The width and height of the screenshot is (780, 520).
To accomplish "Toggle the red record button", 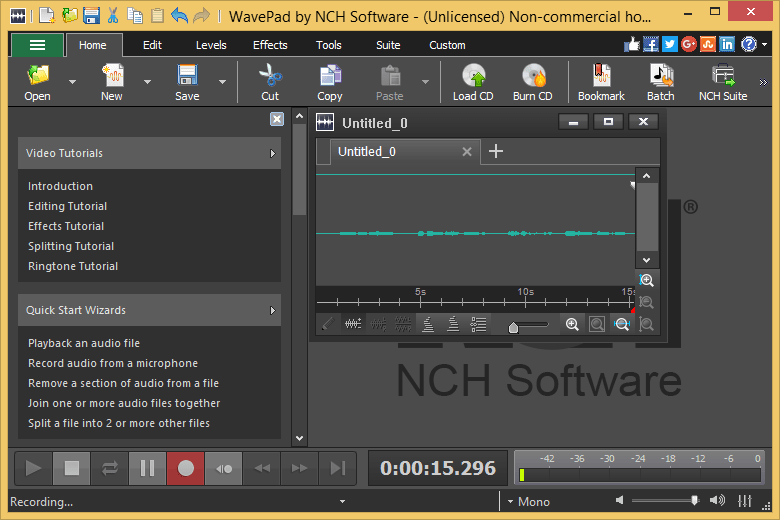I will pos(186,468).
